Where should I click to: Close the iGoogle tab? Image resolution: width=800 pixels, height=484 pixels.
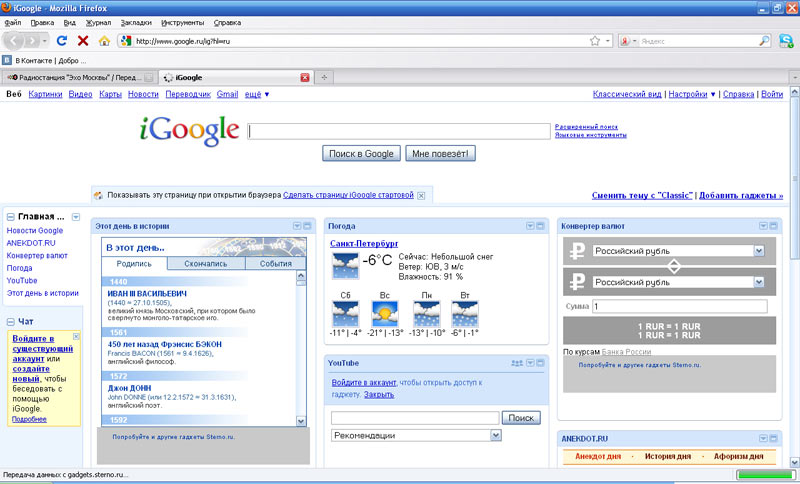coord(305,78)
